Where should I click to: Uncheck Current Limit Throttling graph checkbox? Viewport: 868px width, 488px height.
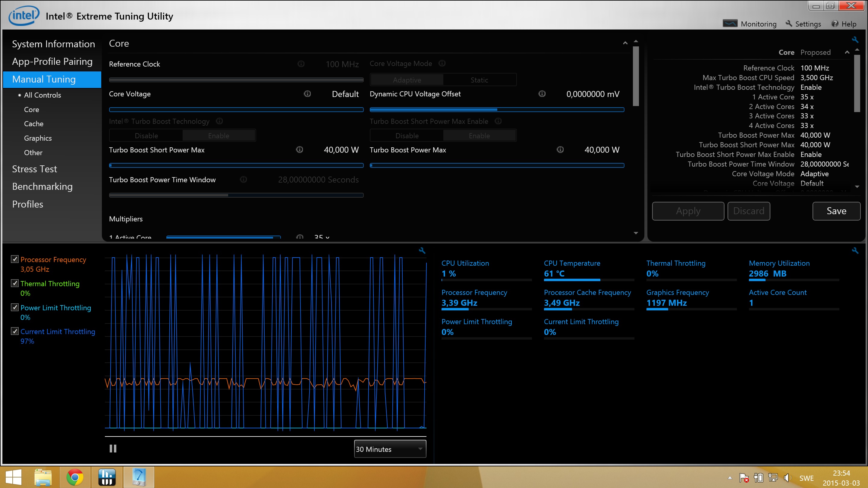pos(14,331)
